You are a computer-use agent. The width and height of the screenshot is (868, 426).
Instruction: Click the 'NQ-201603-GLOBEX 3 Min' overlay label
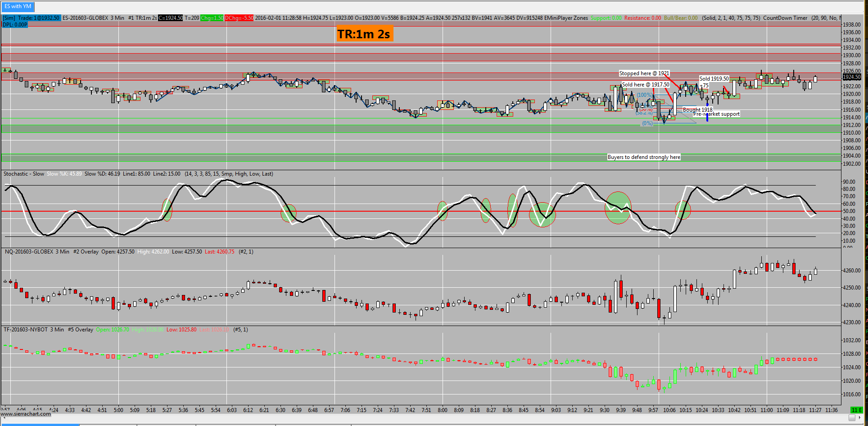point(37,252)
